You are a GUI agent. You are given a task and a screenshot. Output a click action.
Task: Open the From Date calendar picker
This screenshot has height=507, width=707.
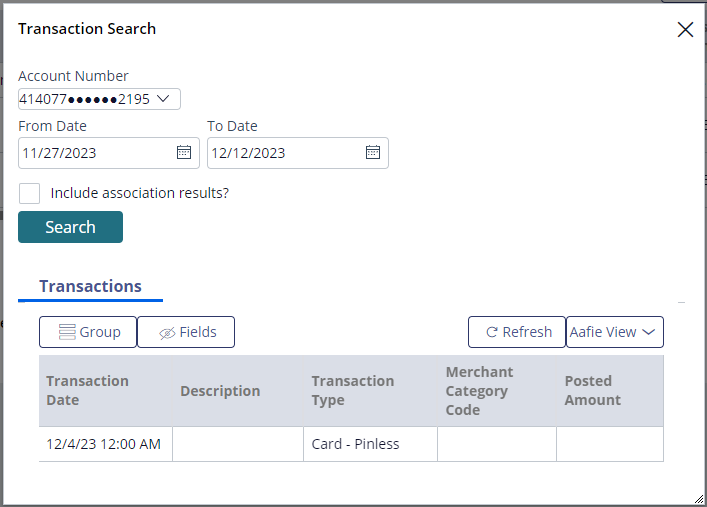[x=184, y=152]
